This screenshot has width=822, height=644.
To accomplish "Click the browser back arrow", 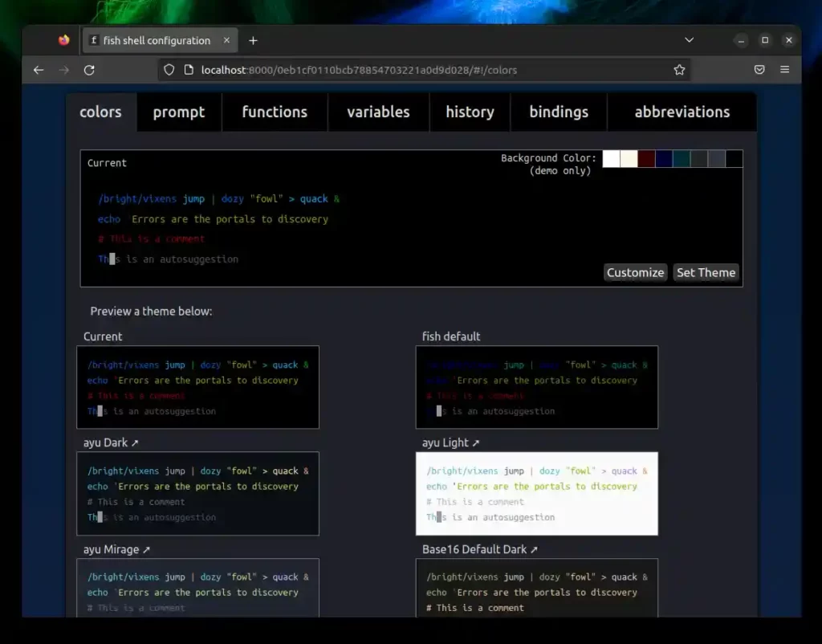I will tap(39, 70).
